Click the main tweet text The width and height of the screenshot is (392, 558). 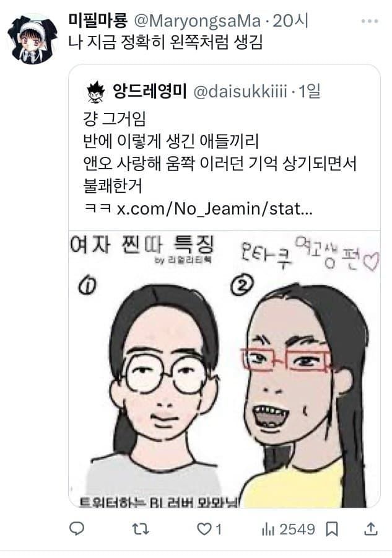click(x=165, y=42)
